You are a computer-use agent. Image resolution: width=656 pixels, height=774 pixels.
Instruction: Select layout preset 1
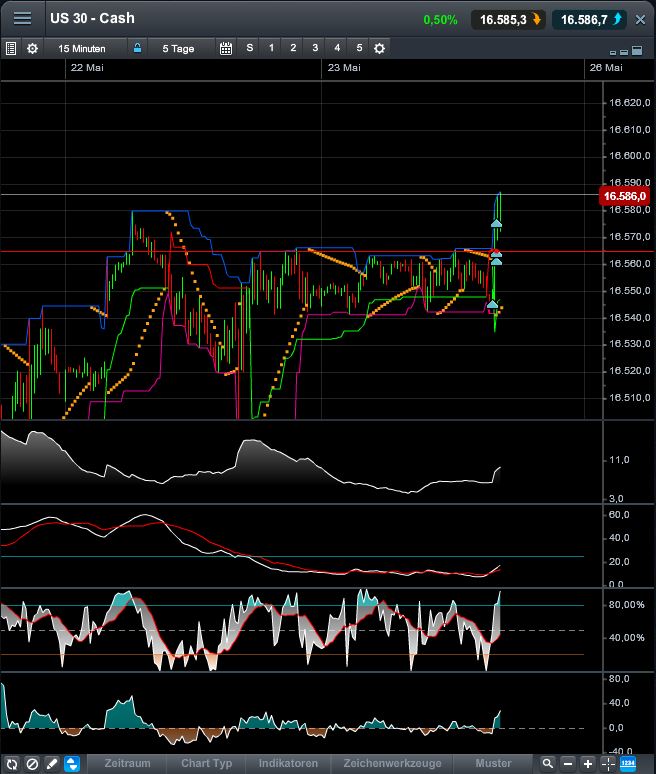271,48
